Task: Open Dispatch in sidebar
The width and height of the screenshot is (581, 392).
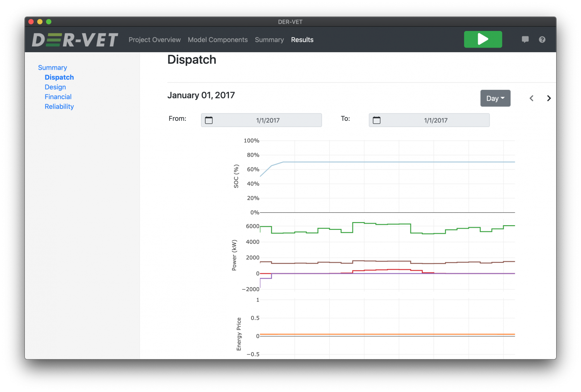Action: (x=59, y=77)
